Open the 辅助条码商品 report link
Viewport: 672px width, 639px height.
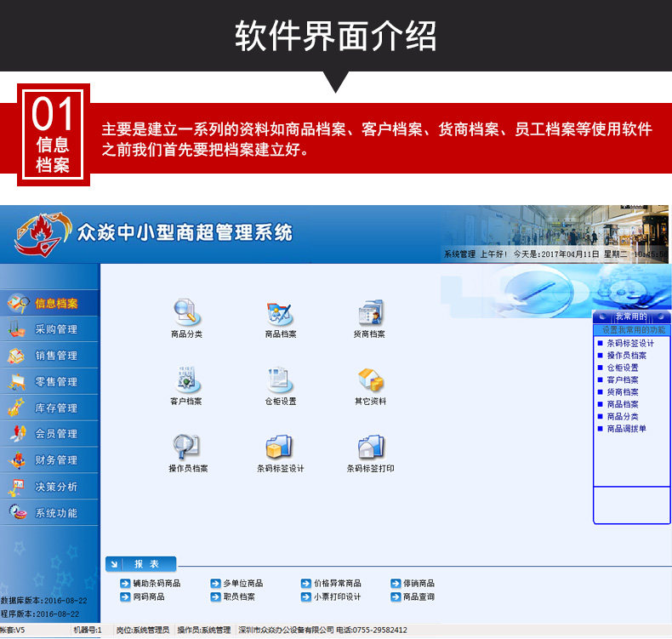[157, 584]
